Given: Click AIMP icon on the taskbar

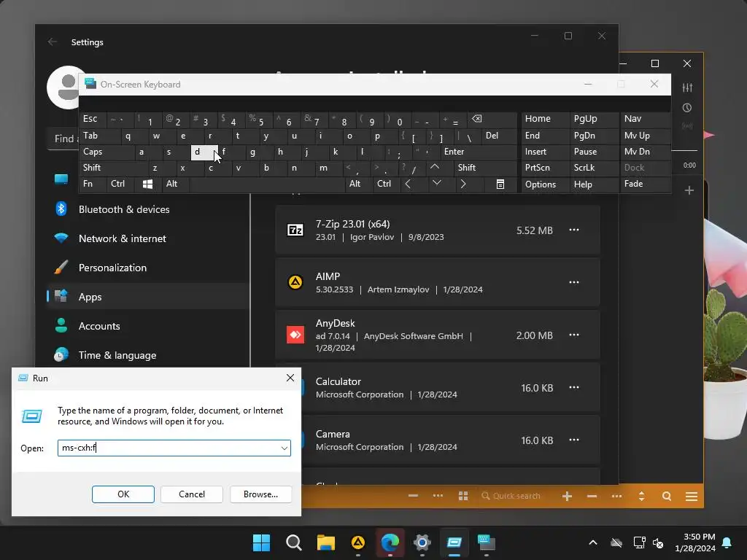Looking at the screenshot, I should pos(357,542).
